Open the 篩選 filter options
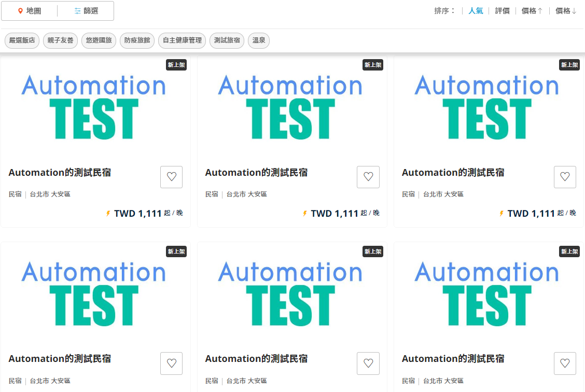Screen dimensions: 585x392 click(86, 11)
